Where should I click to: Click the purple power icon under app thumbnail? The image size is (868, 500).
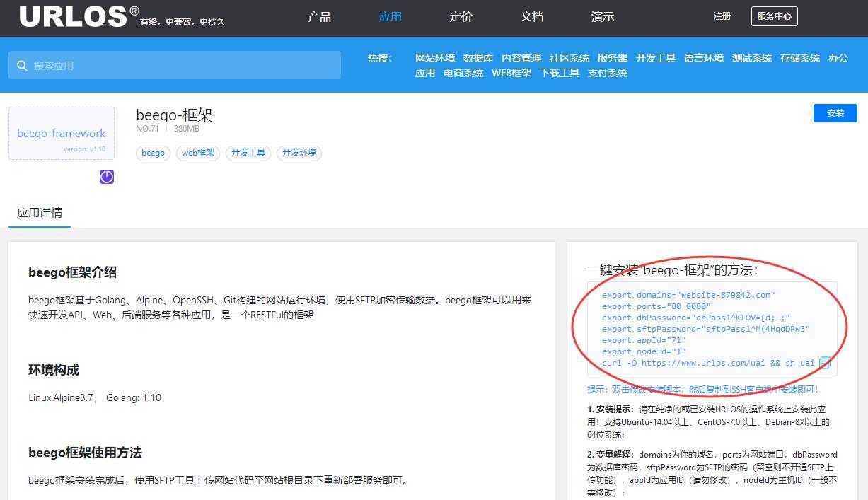click(x=107, y=177)
